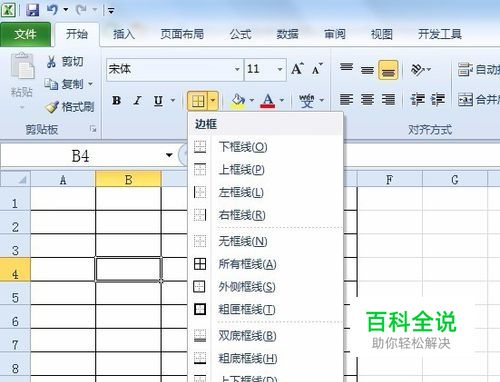This screenshot has width=500, height=382.
Task: Cut selection with the scissors 剪切 button
Action: [x=65, y=62]
